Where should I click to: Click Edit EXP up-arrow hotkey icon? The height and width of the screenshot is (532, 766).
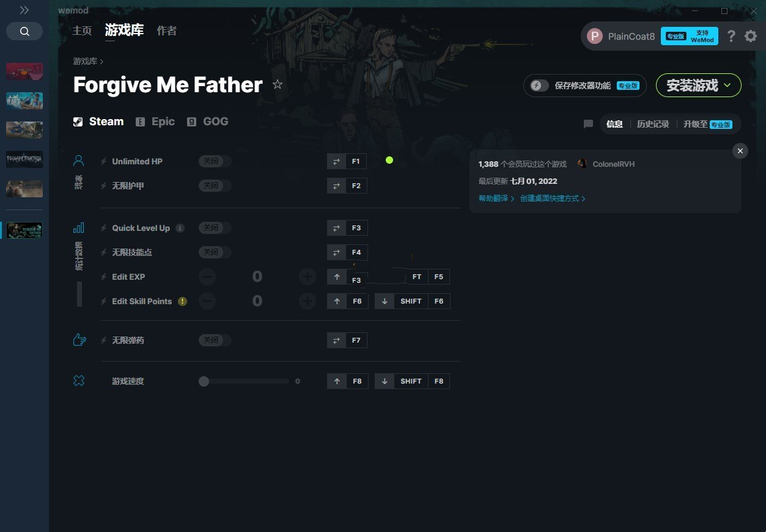(x=337, y=277)
